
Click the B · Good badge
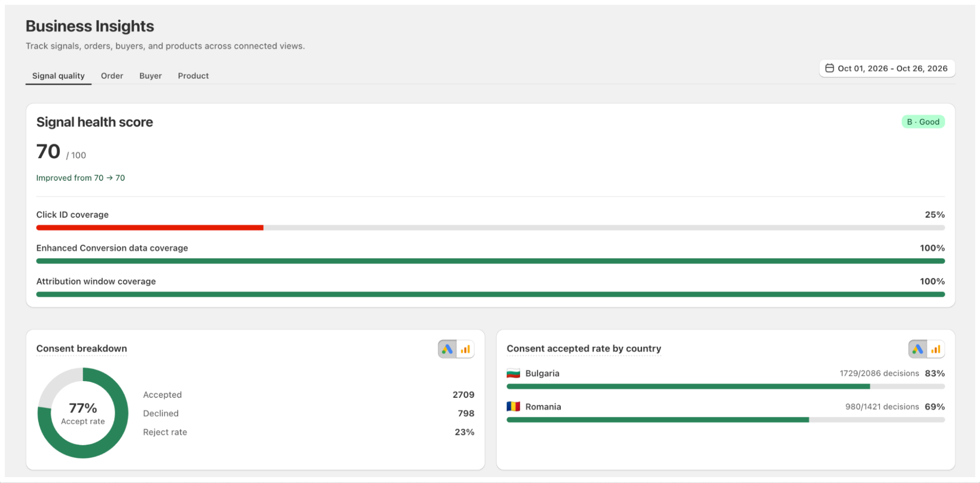pyautogui.click(x=923, y=122)
